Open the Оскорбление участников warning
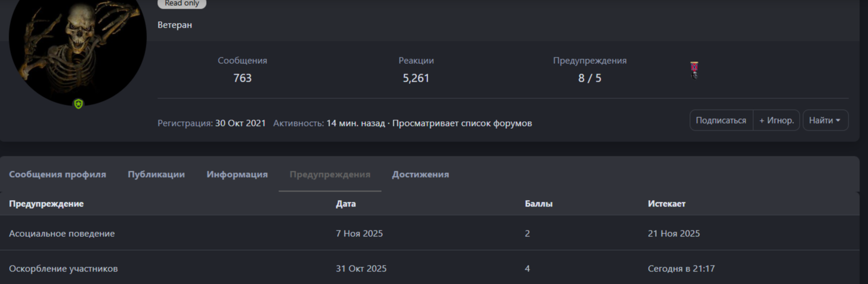Viewport: 868px width, 284px height. (x=64, y=268)
